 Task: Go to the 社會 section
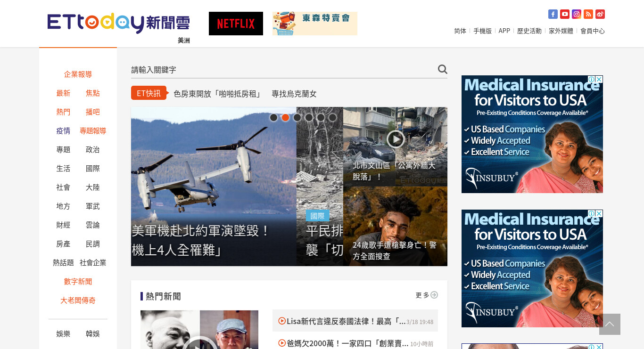tap(63, 187)
